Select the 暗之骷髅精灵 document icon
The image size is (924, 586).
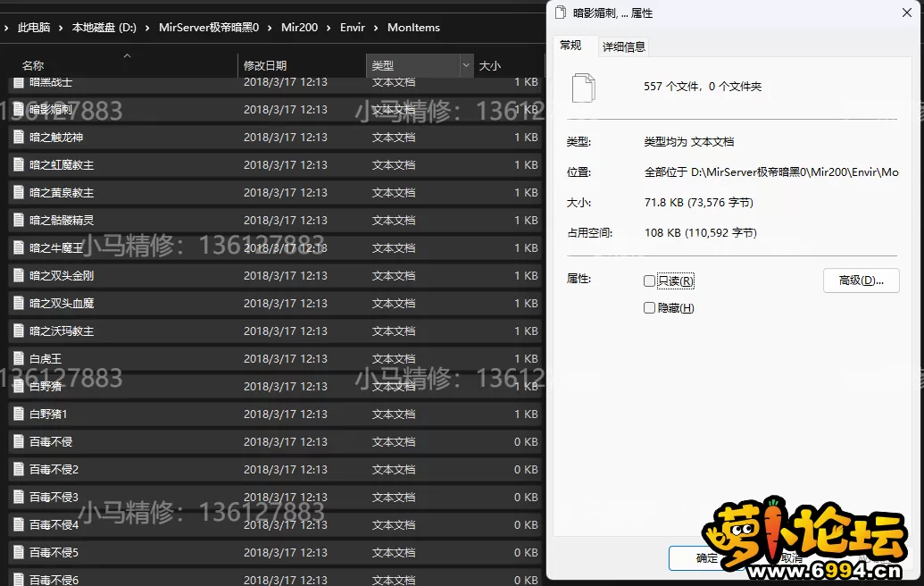coord(18,221)
